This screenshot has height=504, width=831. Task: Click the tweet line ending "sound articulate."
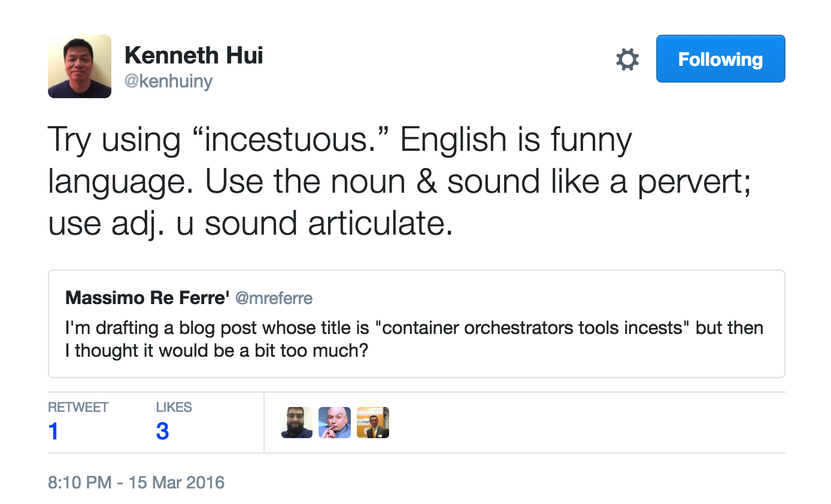point(250,223)
